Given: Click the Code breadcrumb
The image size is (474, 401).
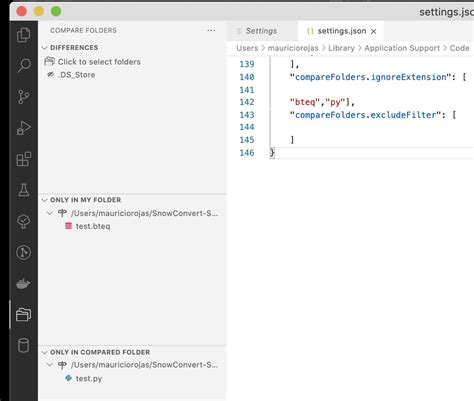Looking at the screenshot, I should pyautogui.click(x=459, y=48).
